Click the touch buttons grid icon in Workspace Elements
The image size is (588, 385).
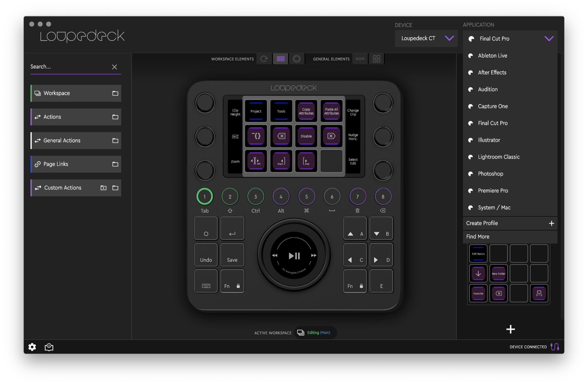pyautogui.click(x=280, y=59)
